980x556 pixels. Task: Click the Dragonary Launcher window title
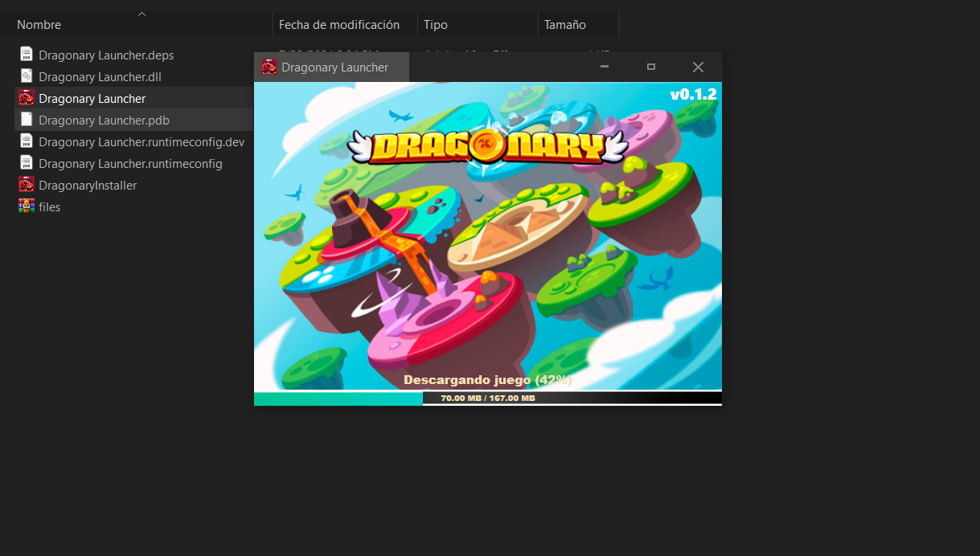[x=335, y=67]
